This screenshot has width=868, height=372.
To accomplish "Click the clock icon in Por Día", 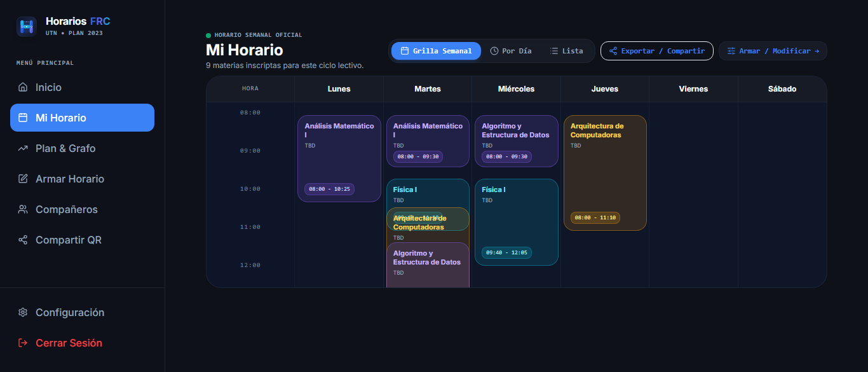I will point(494,51).
